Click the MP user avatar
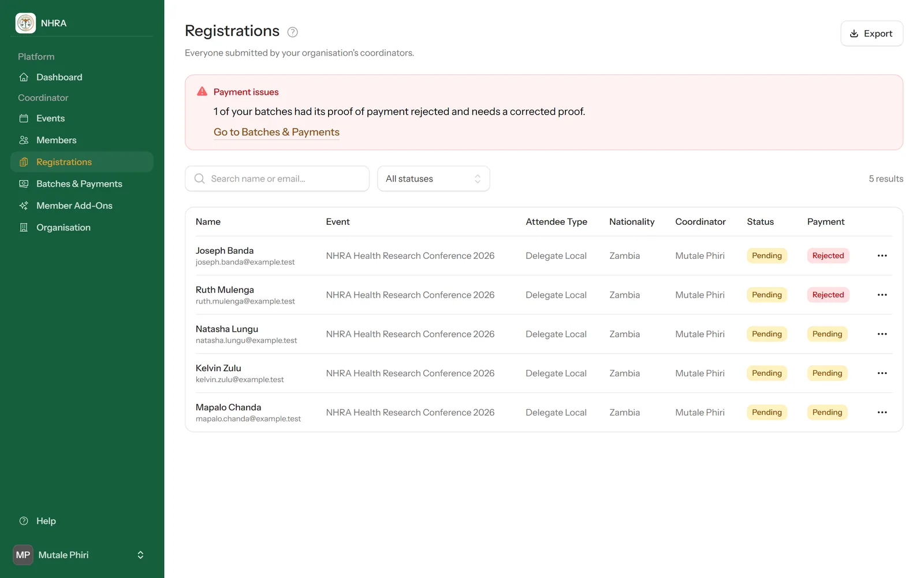 (x=23, y=555)
